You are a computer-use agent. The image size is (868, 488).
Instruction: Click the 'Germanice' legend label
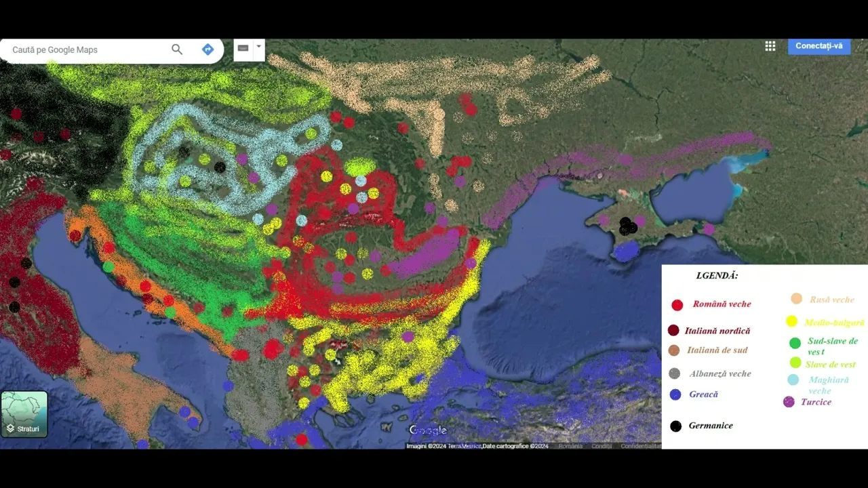point(711,426)
